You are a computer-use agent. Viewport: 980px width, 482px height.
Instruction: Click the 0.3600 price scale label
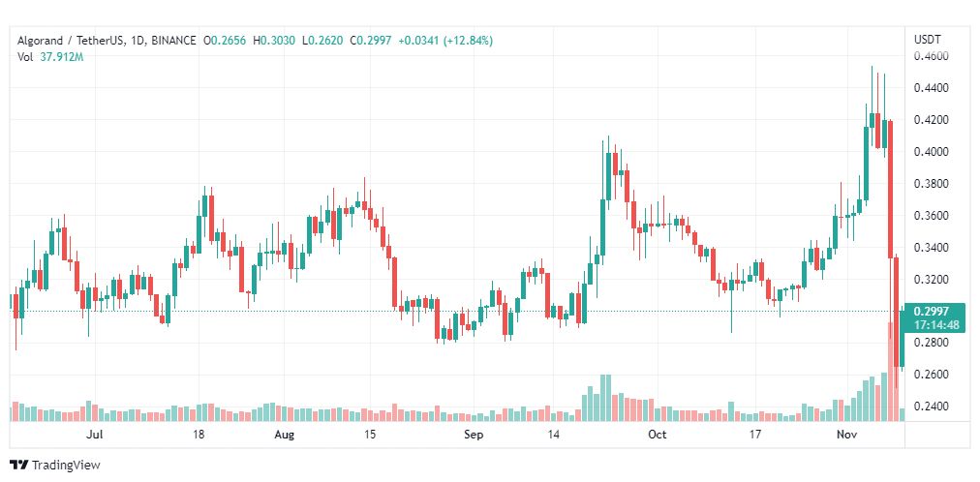pos(932,216)
